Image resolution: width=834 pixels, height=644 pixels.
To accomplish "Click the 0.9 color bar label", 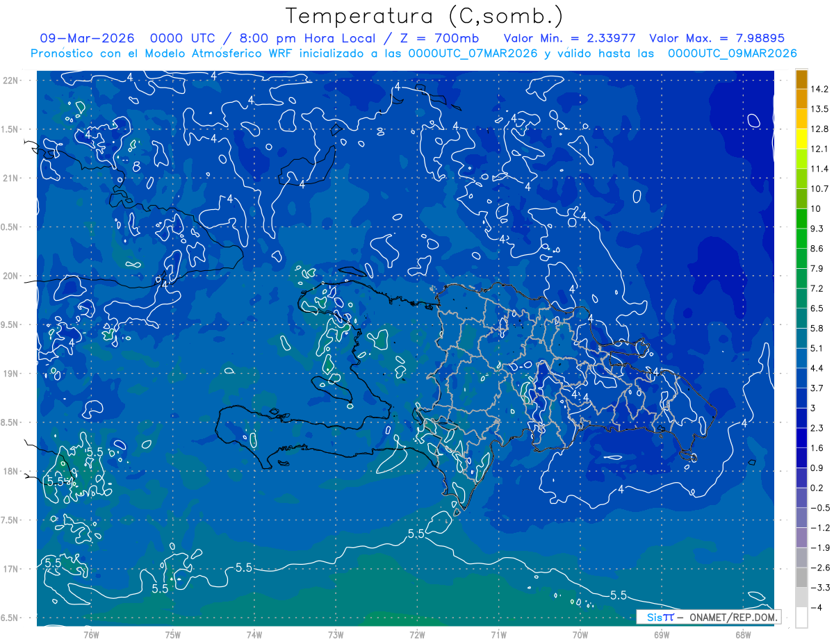I will pos(817,468).
